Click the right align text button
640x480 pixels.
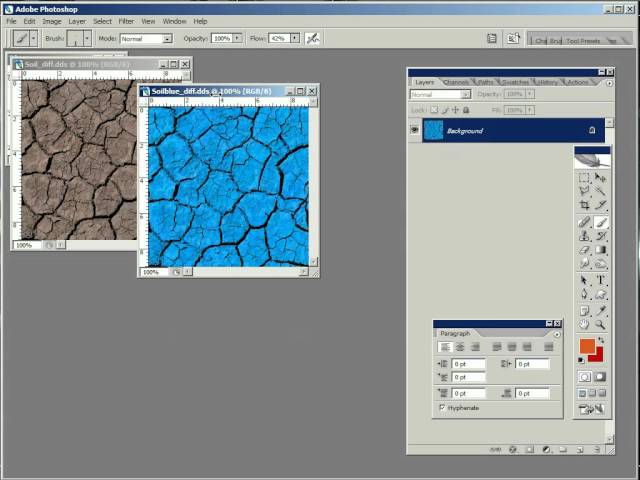click(x=475, y=347)
